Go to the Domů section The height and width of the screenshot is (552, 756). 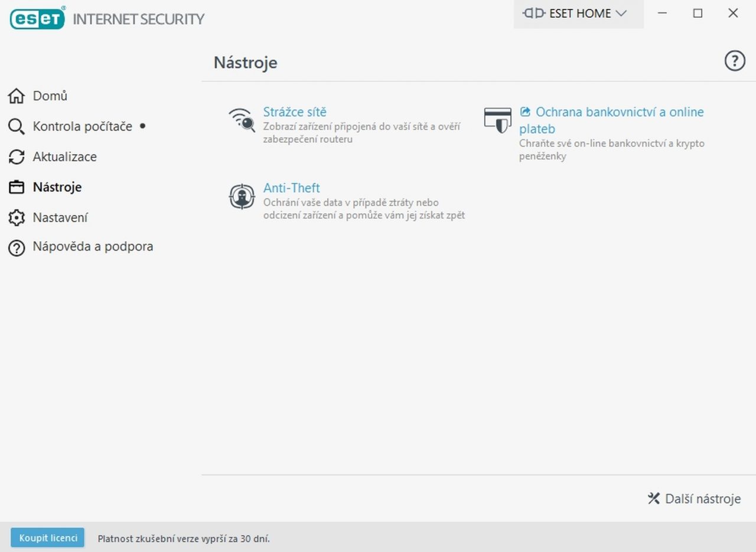(50, 96)
